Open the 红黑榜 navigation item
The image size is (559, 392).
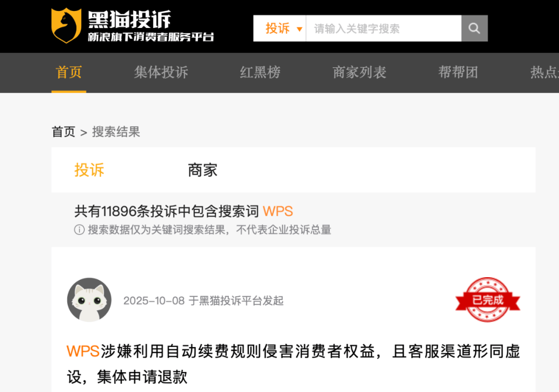click(260, 72)
